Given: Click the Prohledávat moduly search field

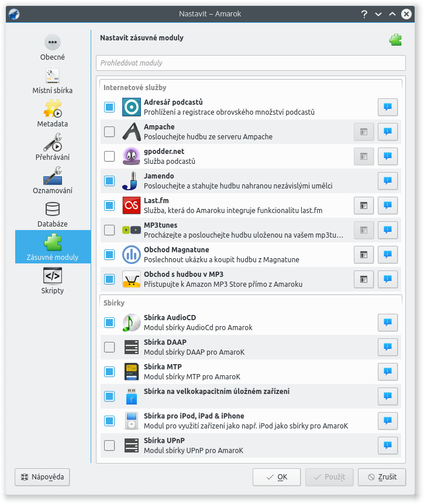Looking at the screenshot, I should click(x=250, y=63).
